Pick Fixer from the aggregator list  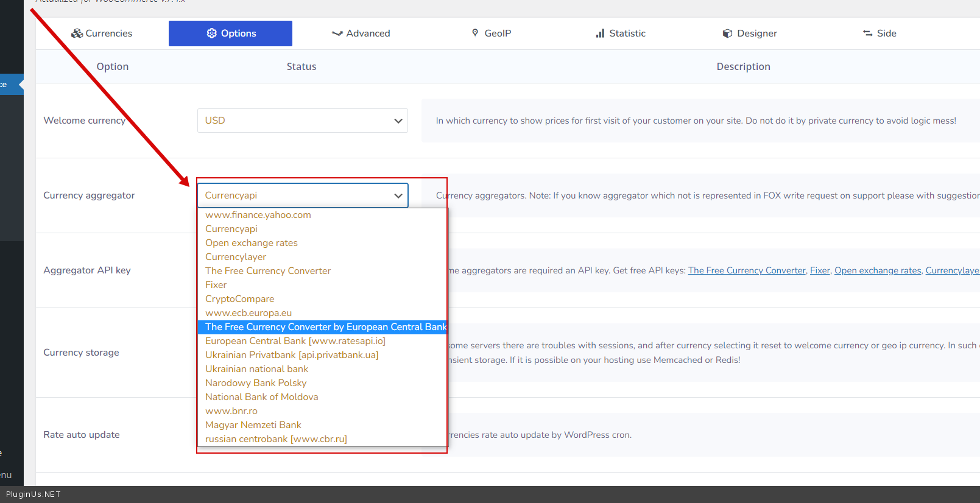coord(216,285)
